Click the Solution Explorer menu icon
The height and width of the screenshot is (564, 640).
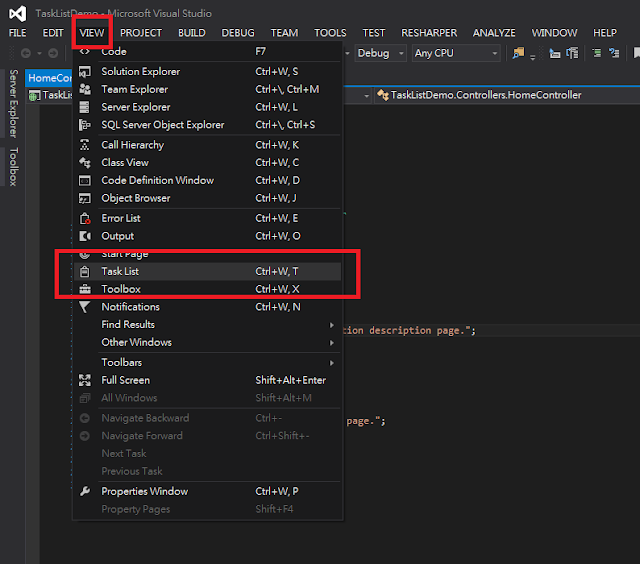point(84,72)
